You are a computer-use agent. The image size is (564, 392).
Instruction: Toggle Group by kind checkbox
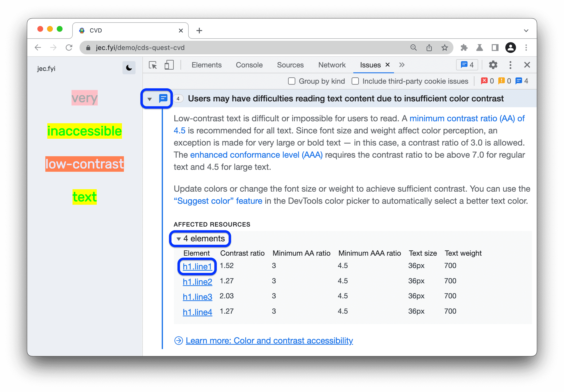click(292, 82)
